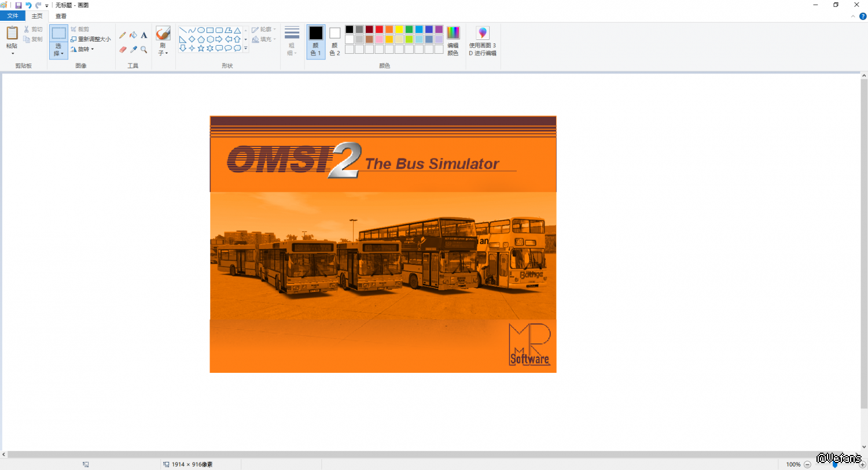This screenshot has width=868, height=470.
Task: Pick the Oval callout shape
Action: [x=229, y=49]
